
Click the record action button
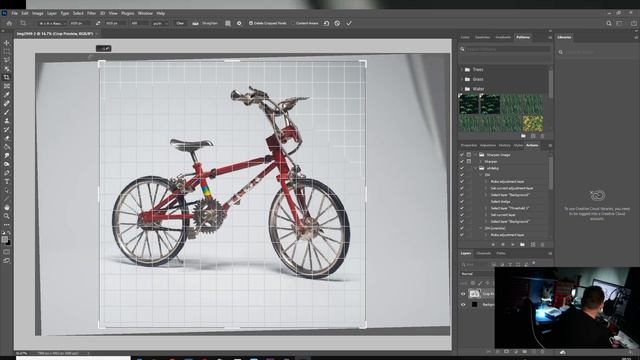coord(503,244)
